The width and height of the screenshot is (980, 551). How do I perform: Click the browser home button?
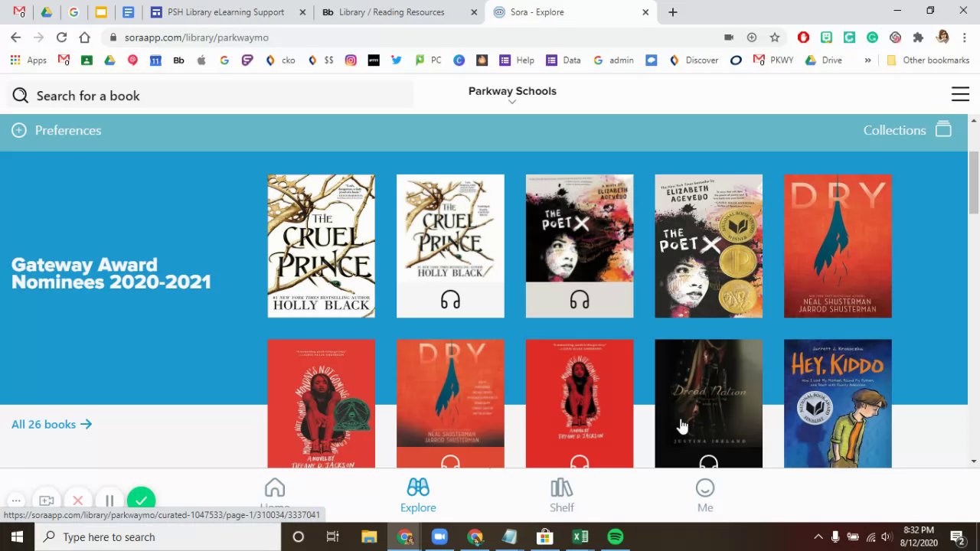[84, 37]
